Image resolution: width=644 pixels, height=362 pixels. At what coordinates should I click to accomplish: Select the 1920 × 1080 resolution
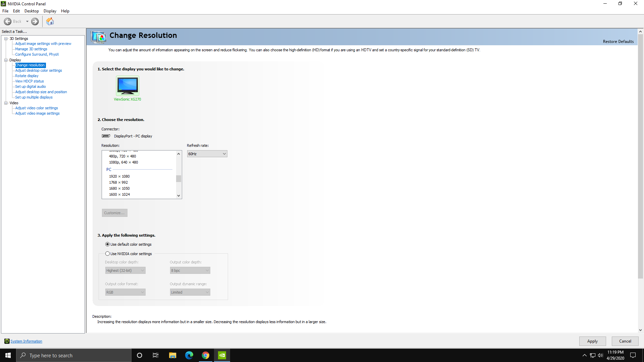tap(119, 176)
